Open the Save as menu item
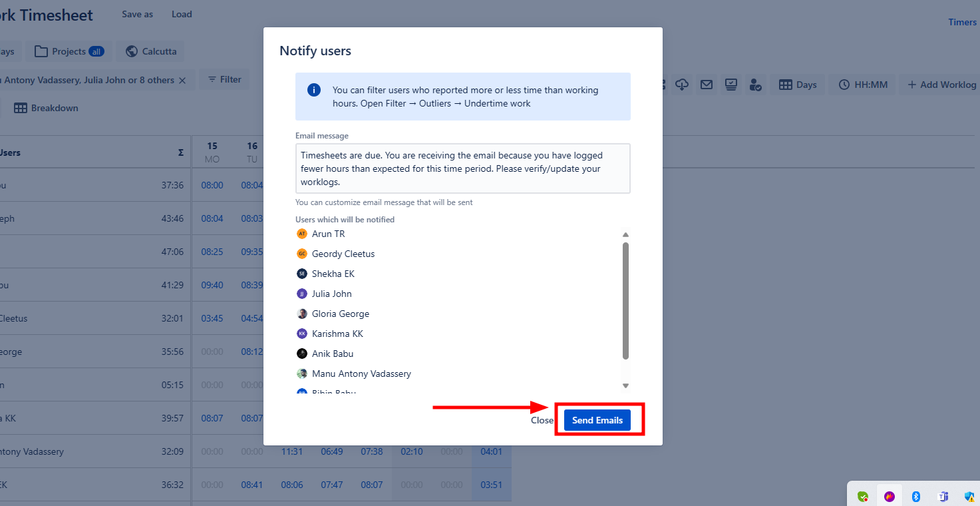Screen dimensions: 980x506 pyautogui.click(x=137, y=14)
